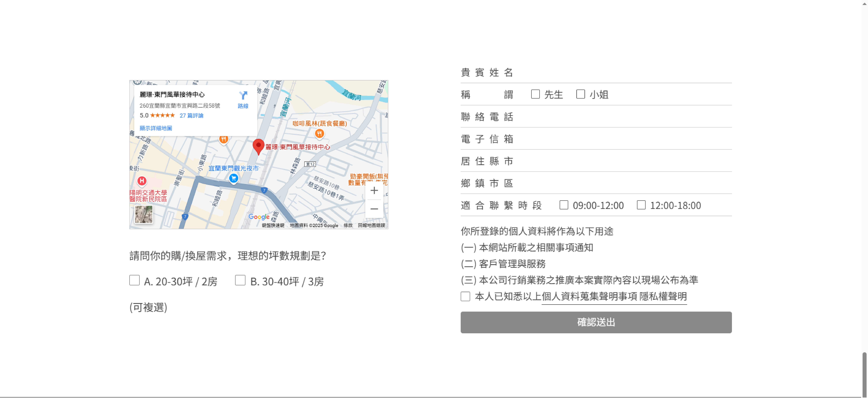Screen dimensions: 868x398
Task: Zoom out the map with minus button
Action: 374,209
